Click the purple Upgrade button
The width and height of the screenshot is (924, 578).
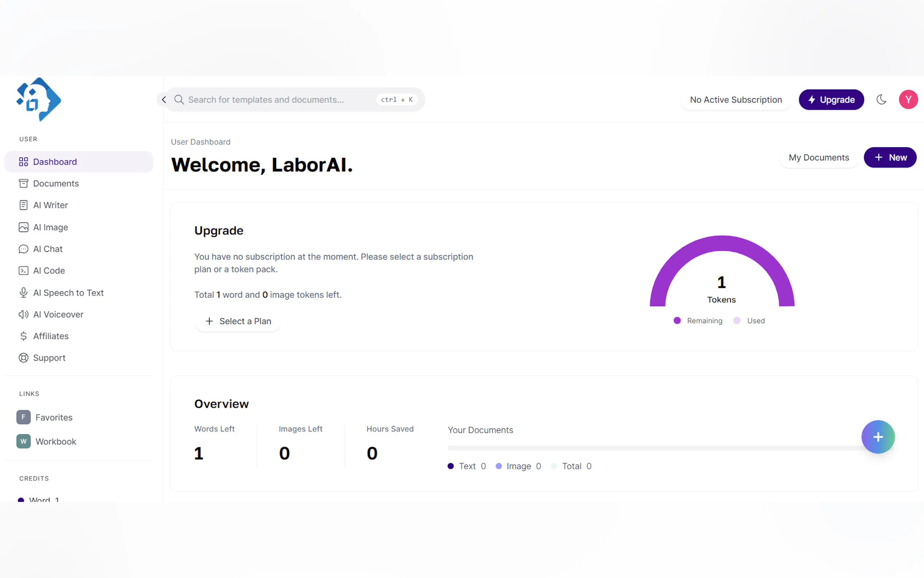click(831, 100)
